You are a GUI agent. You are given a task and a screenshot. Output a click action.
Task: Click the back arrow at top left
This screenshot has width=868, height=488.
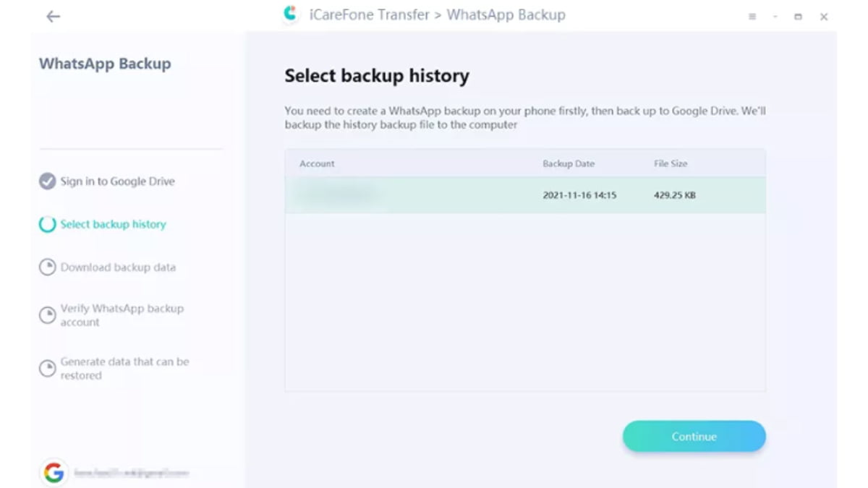pyautogui.click(x=53, y=16)
